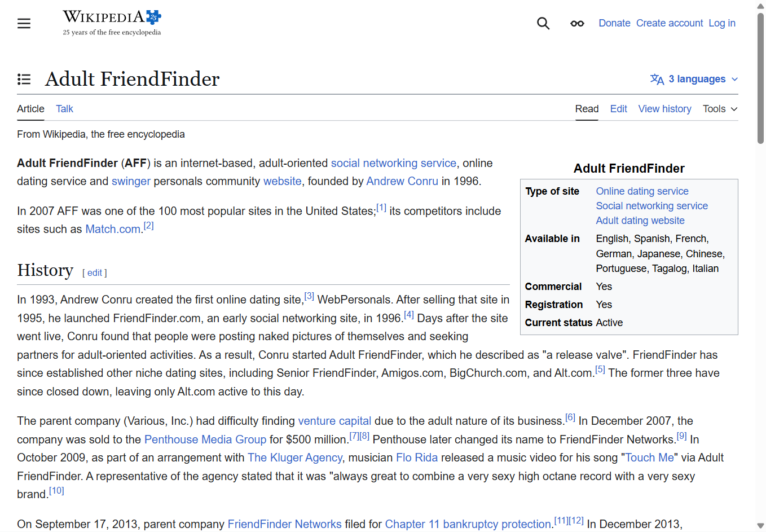Viewport: 766px width, 532px height.
Task: Click the language selector globe icon
Action: pyautogui.click(x=658, y=79)
